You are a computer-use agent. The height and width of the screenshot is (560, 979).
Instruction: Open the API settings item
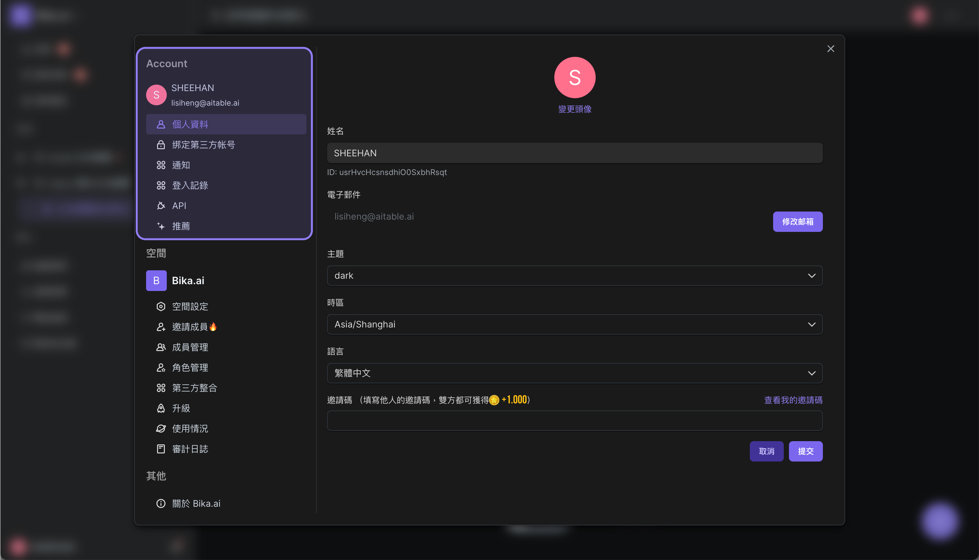pyautogui.click(x=226, y=206)
